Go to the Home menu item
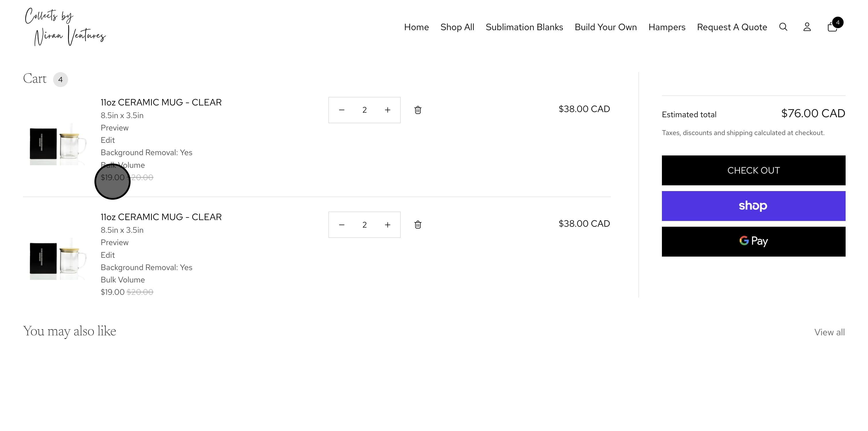 click(416, 27)
